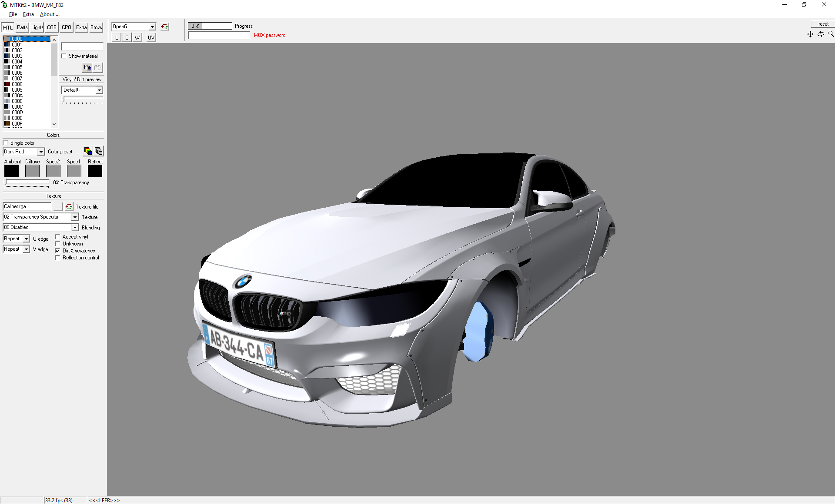
Task: Open the Dark Red color preset dropdown
Action: pos(41,152)
